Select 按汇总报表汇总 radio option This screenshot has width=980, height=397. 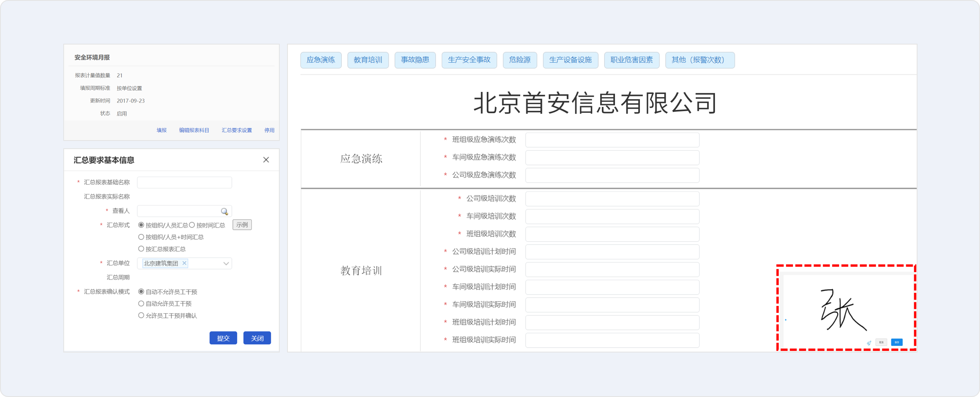[x=141, y=249]
